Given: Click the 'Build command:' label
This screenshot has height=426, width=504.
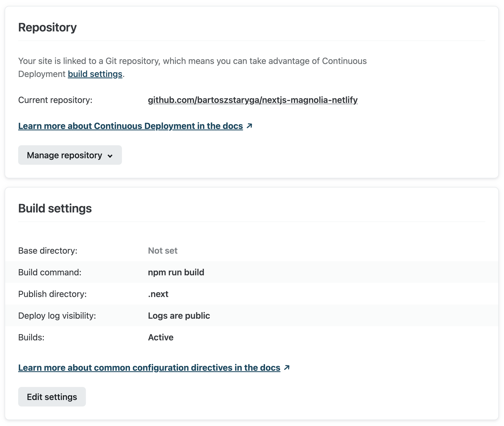Looking at the screenshot, I should [x=50, y=272].
